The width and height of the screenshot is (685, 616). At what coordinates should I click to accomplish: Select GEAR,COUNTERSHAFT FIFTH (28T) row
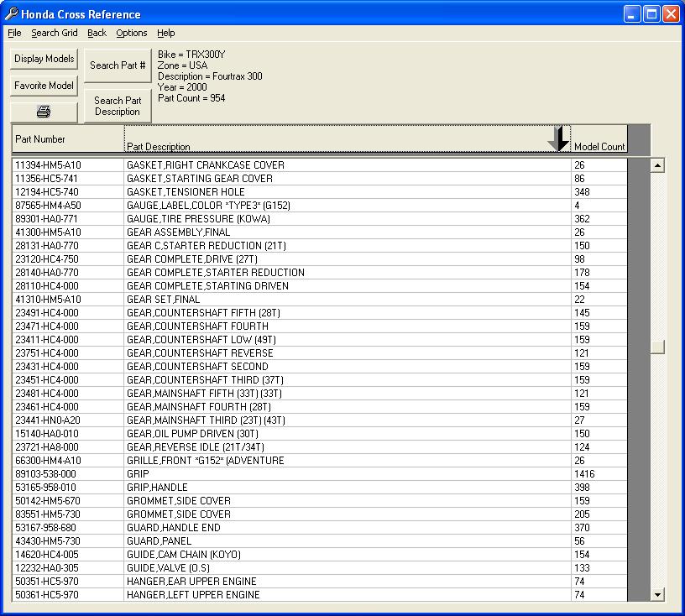(320, 313)
